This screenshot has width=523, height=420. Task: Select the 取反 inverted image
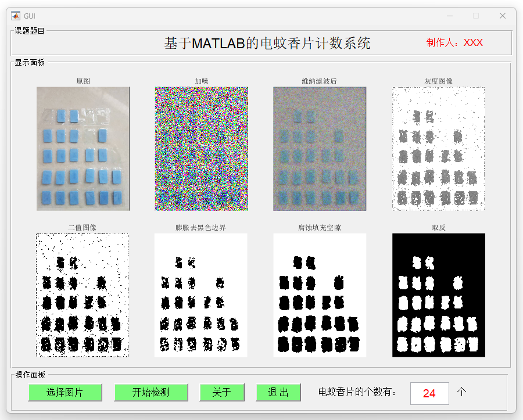[x=439, y=295]
